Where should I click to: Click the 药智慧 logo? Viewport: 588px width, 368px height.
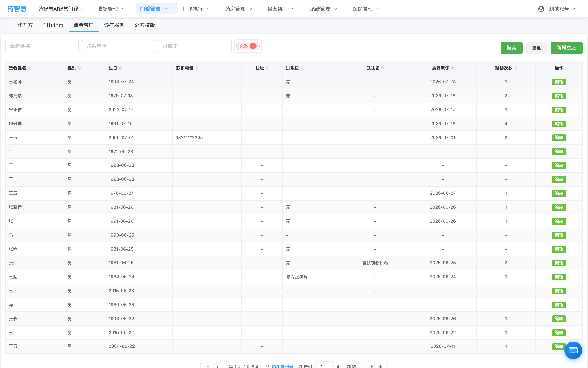pos(17,9)
